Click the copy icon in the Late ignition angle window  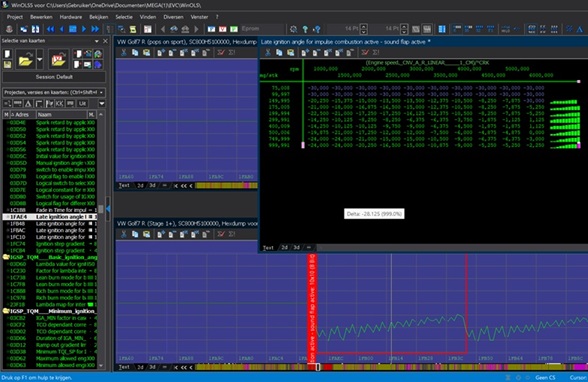pos(279,52)
